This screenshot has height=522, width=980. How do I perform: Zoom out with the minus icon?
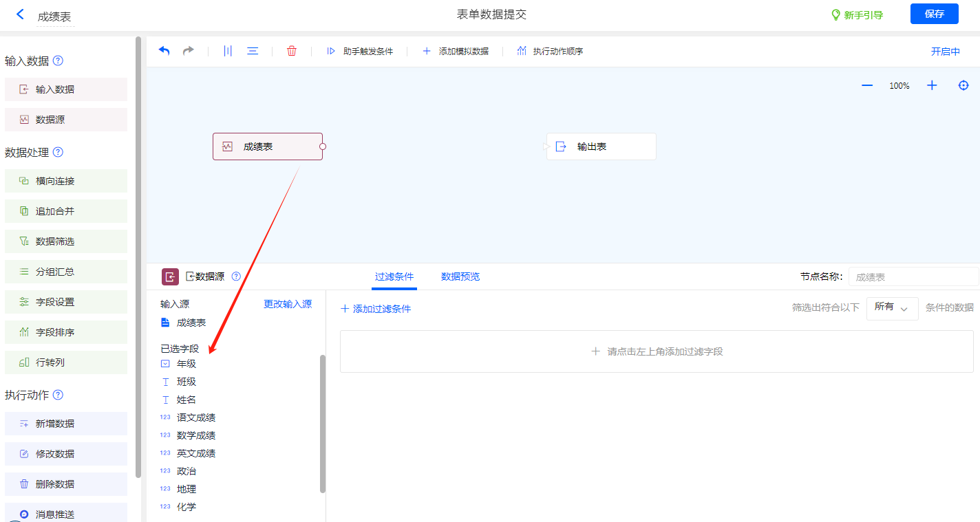tap(867, 85)
